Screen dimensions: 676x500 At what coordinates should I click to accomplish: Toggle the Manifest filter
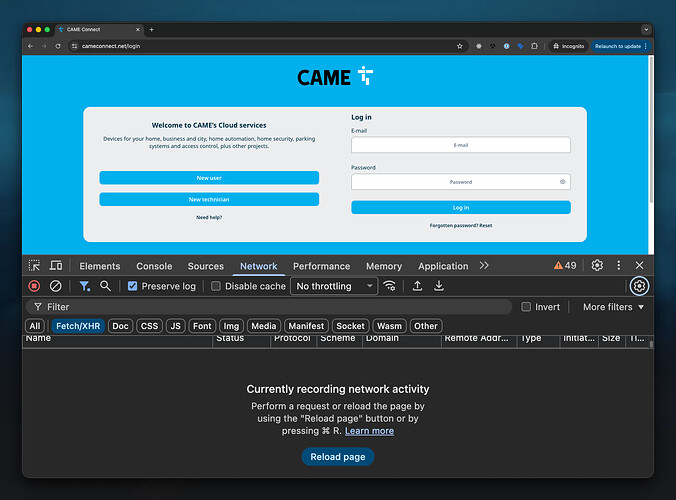click(x=307, y=326)
